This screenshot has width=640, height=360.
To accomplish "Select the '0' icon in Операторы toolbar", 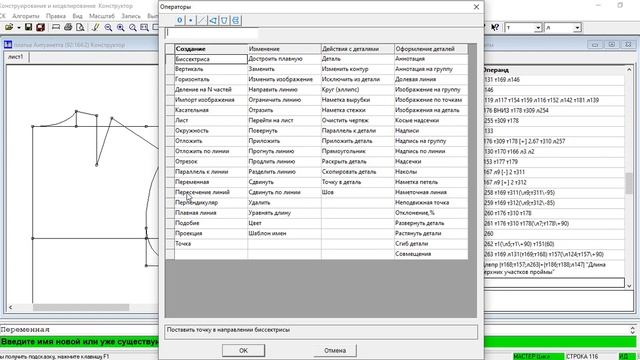I will 180,20.
